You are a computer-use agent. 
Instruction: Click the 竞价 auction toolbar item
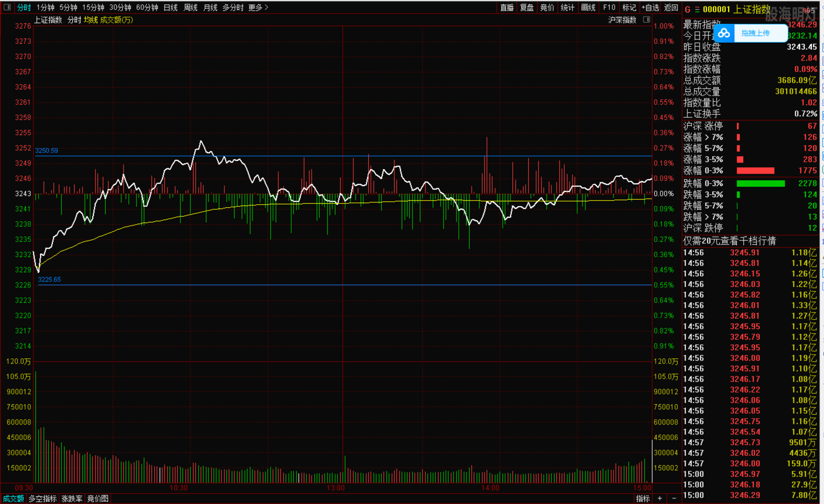click(x=547, y=7)
